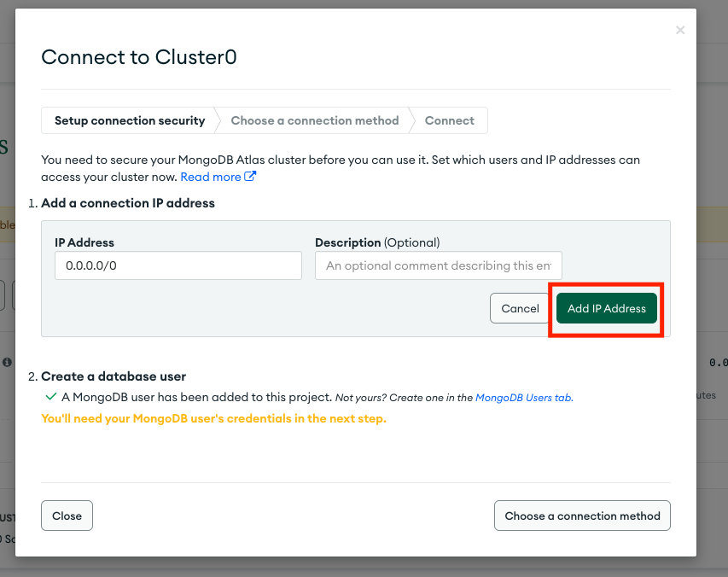This screenshot has height=577, width=728.
Task: Focus the IP Address input field
Action: 178,265
